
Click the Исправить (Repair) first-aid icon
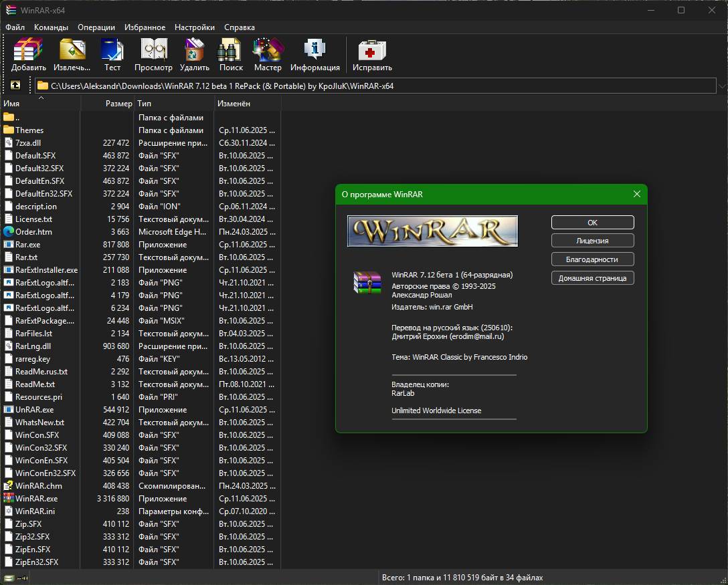372,55
